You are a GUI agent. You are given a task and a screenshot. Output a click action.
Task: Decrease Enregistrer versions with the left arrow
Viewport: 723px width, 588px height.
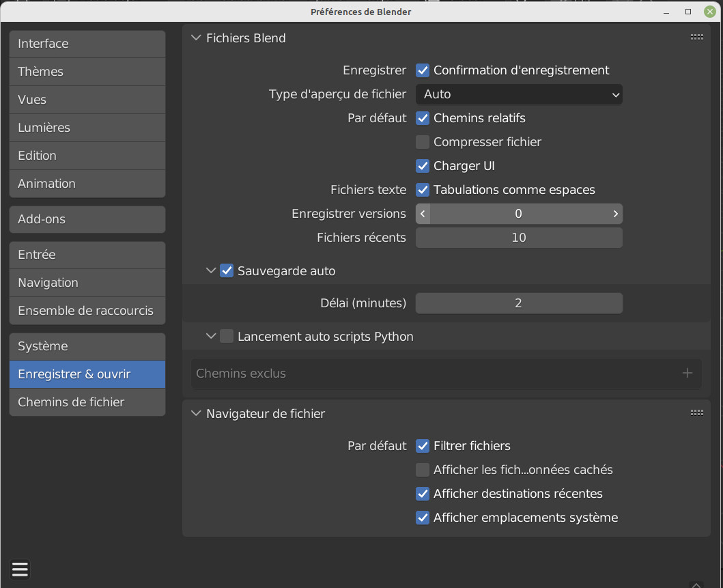[x=423, y=214]
